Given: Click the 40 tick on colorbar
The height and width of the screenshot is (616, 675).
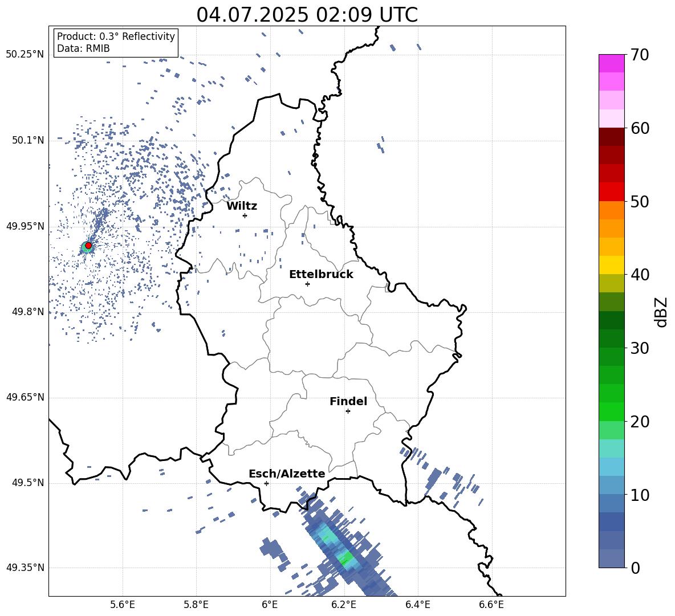Looking at the screenshot, I should pos(640,275).
